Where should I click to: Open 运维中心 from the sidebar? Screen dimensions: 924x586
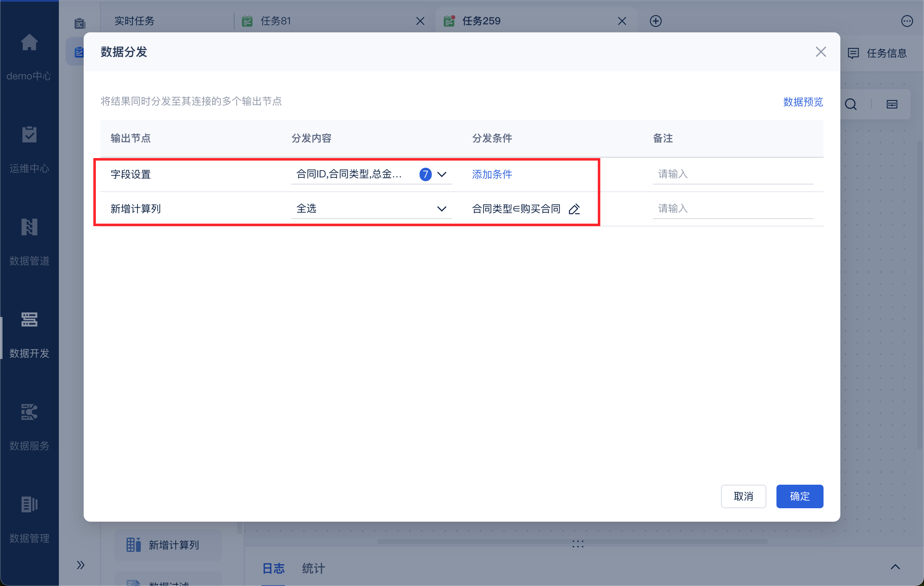(x=29, y=135)
